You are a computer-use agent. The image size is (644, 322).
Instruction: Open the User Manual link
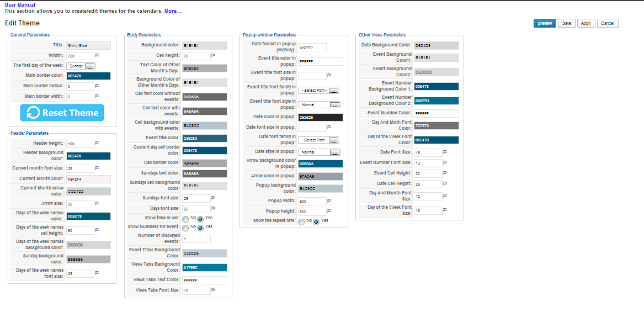pyautogui.click(x=19, y=4)
